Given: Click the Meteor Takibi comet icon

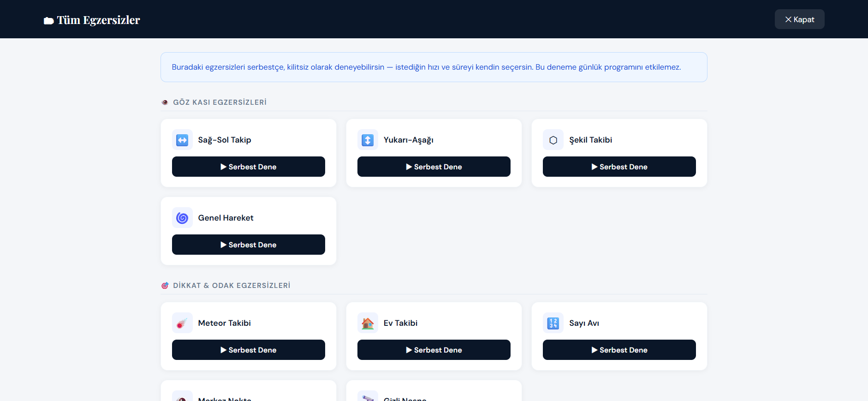Looking at the screenshot, I should coord(182,323).
